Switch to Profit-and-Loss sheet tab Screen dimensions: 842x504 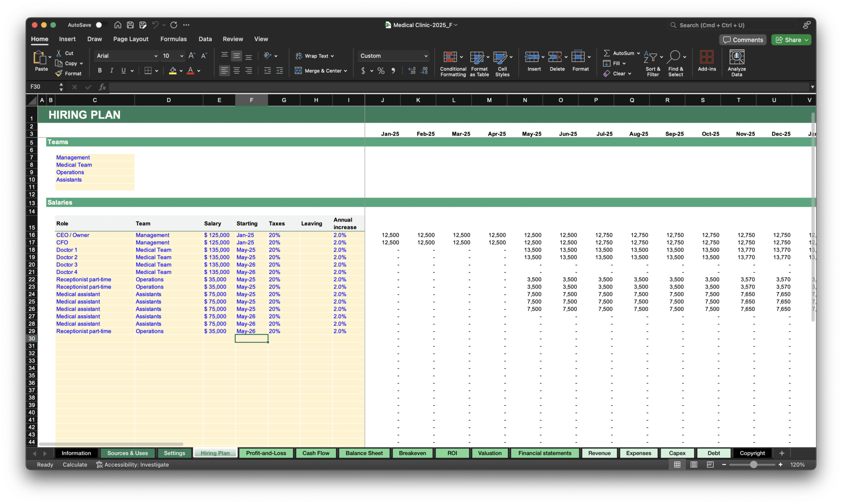click(266, 453)
